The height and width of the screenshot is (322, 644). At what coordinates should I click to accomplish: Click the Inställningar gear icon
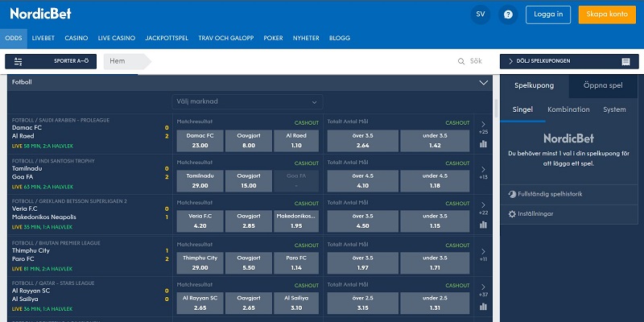click(x=512, y=214)
